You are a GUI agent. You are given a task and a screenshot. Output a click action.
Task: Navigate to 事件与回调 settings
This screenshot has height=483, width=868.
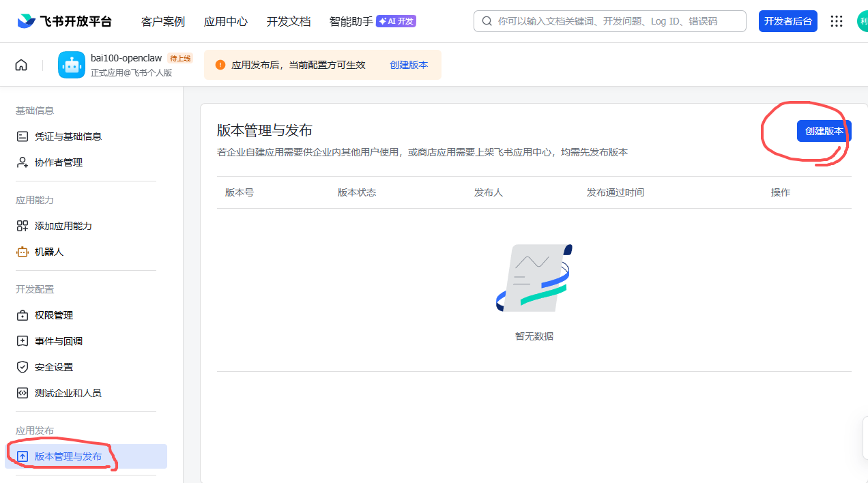(58, 341)
